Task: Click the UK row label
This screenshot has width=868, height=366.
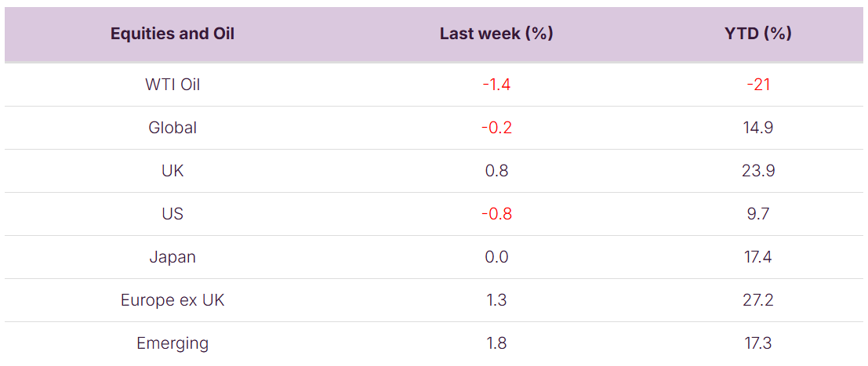Action: (173, 171)
